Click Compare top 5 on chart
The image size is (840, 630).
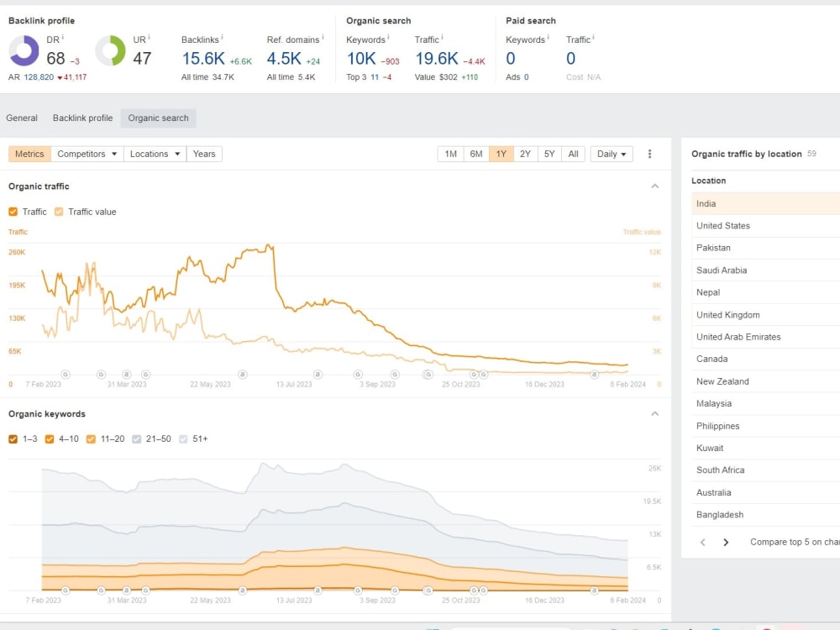click(795, 542)
